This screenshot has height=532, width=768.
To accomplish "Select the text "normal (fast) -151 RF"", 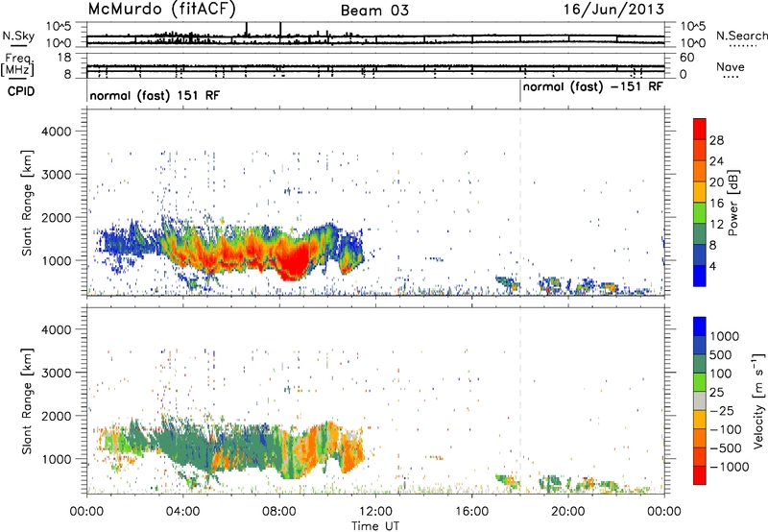I will click(x=592, y=87).
